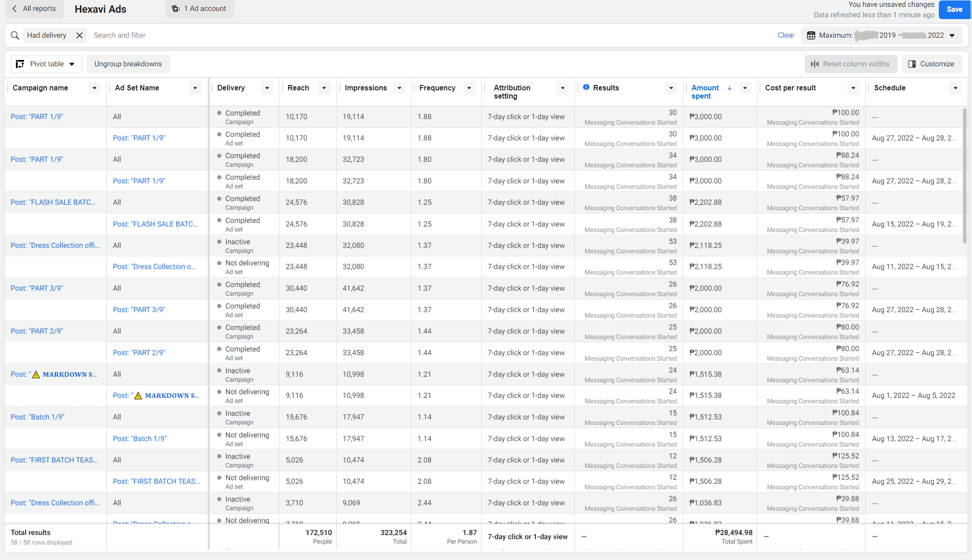
Task: Click the Ad account icon
Action: 176,9
